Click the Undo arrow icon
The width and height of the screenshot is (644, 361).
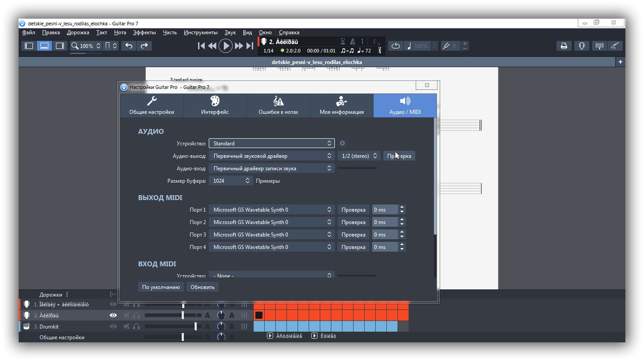tap(129, 46)
